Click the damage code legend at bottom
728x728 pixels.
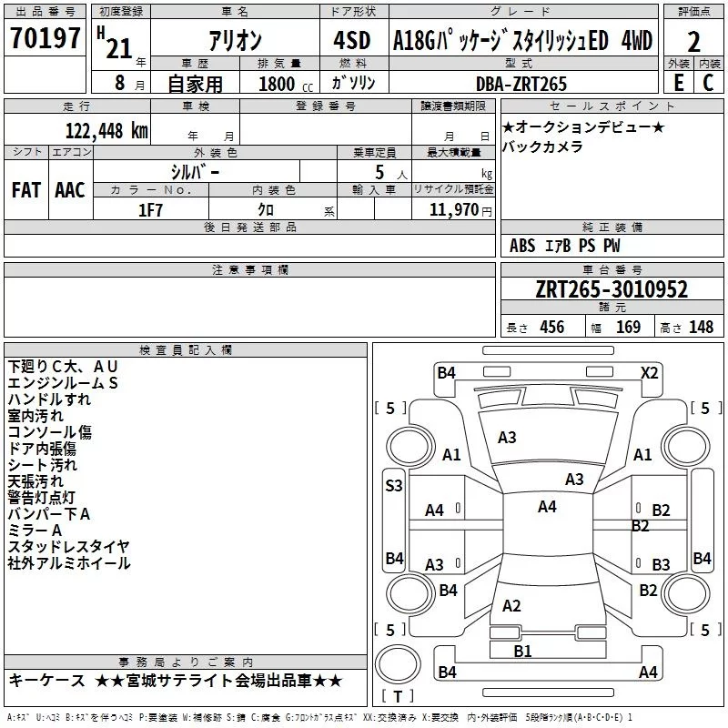[x=320, y=717]
